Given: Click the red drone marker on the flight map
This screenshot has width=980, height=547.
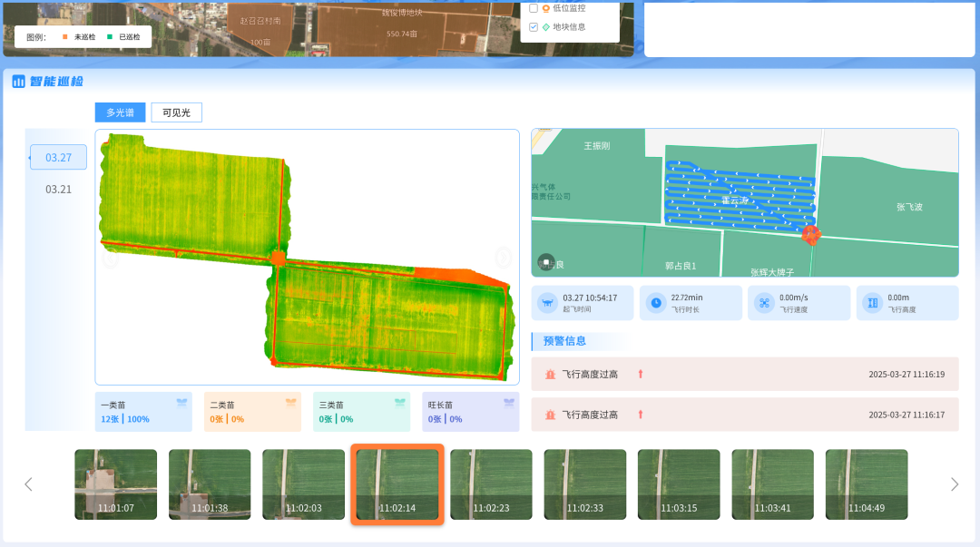Looking at the screenshot, I should pos(811,235).
